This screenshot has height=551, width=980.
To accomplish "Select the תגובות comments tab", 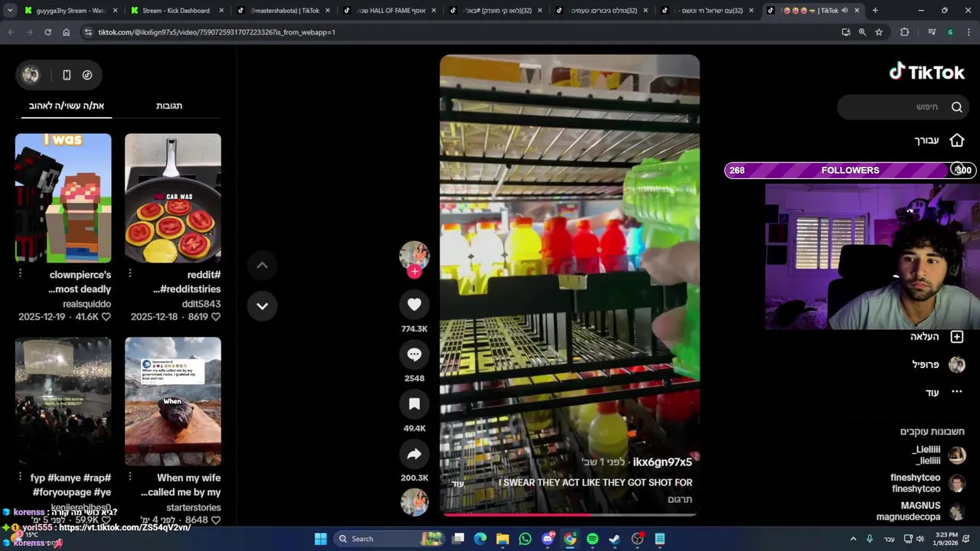I will tap(169, 106).
